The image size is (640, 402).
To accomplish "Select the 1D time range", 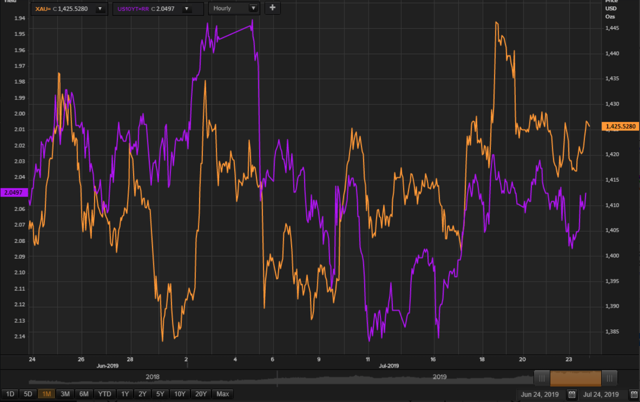I will click(x=10, y=394).
